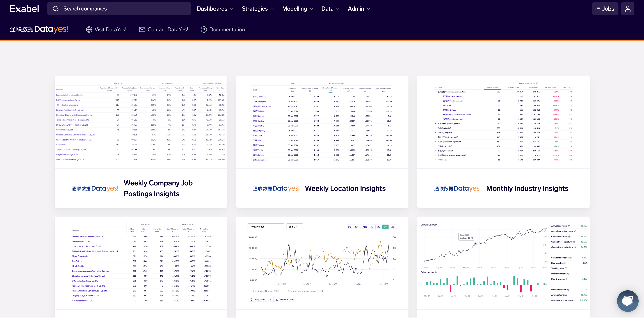The image size is (644, 318).
Task: Click the Information ratio info icon
Action: [x=568, y=274]
